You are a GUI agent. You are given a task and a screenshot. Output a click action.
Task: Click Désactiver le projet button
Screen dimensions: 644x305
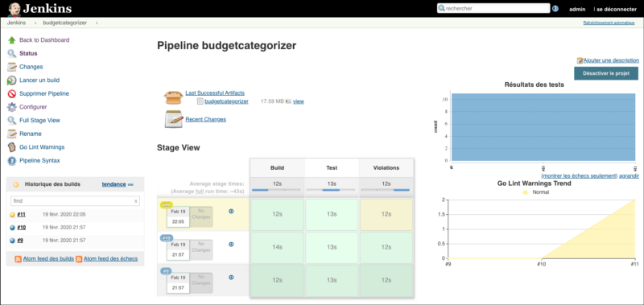pos(606,73)
